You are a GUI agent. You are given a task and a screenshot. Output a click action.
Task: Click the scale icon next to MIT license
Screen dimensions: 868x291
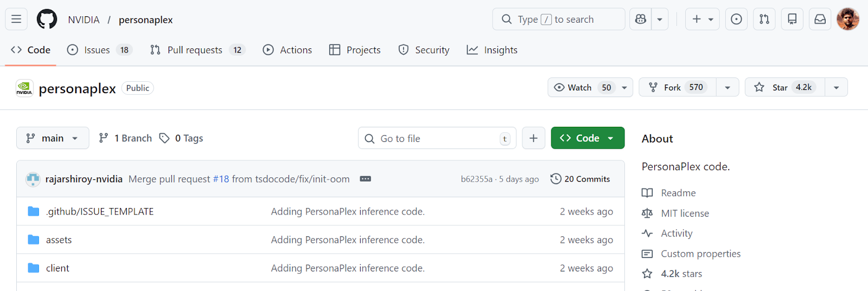[x=647, y=213]
